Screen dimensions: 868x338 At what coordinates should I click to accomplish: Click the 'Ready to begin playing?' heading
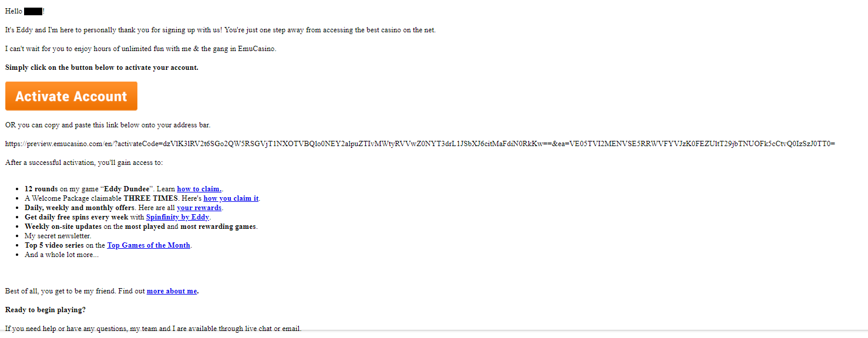coord(45,310)
